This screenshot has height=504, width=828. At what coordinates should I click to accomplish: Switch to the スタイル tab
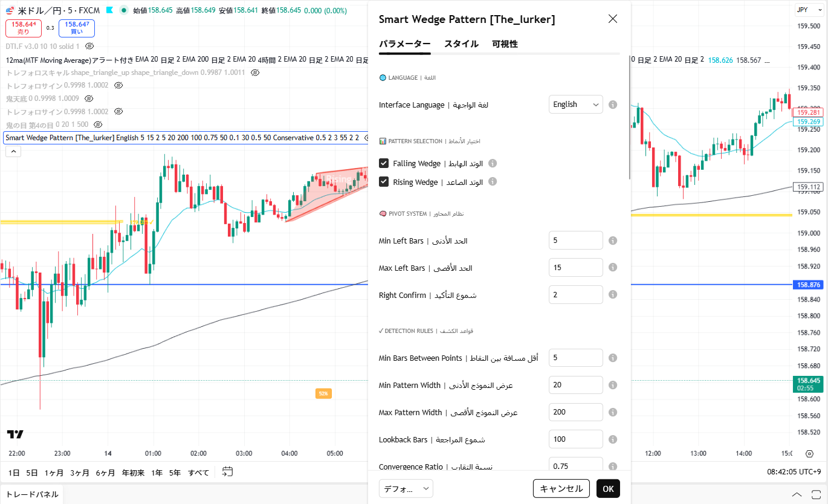[461, 44]
